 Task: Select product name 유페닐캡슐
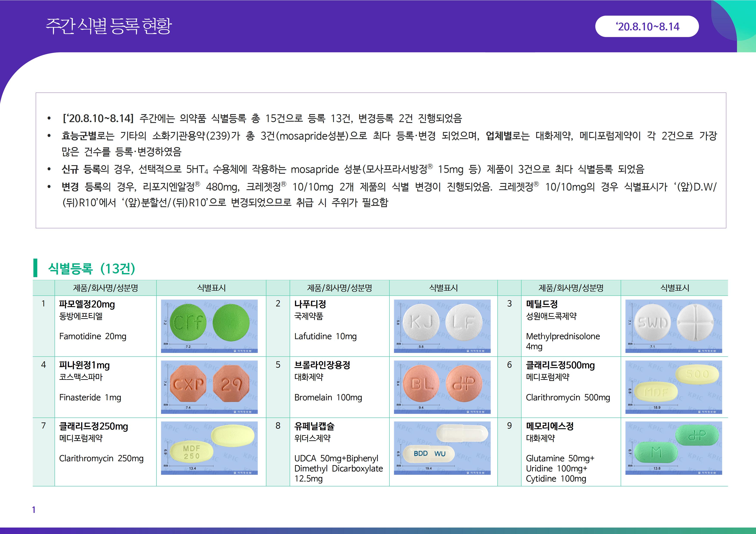(x=314, y=426)
